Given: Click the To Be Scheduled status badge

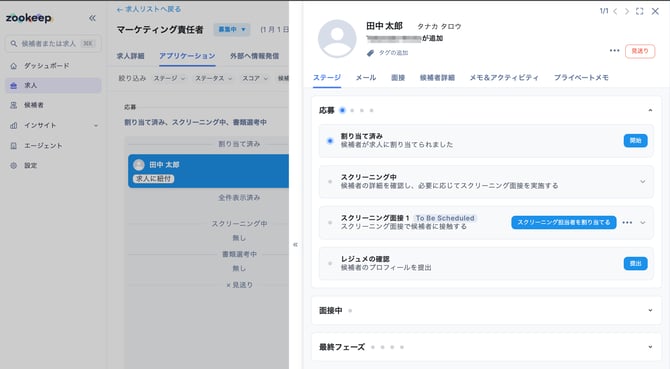Looking at the screenshot, I should [x=445, y=218].
